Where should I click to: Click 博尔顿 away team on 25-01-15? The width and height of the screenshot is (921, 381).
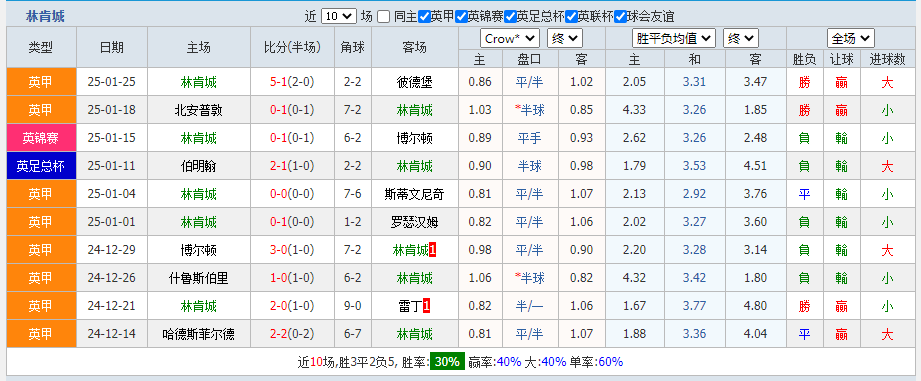[415, 139]
